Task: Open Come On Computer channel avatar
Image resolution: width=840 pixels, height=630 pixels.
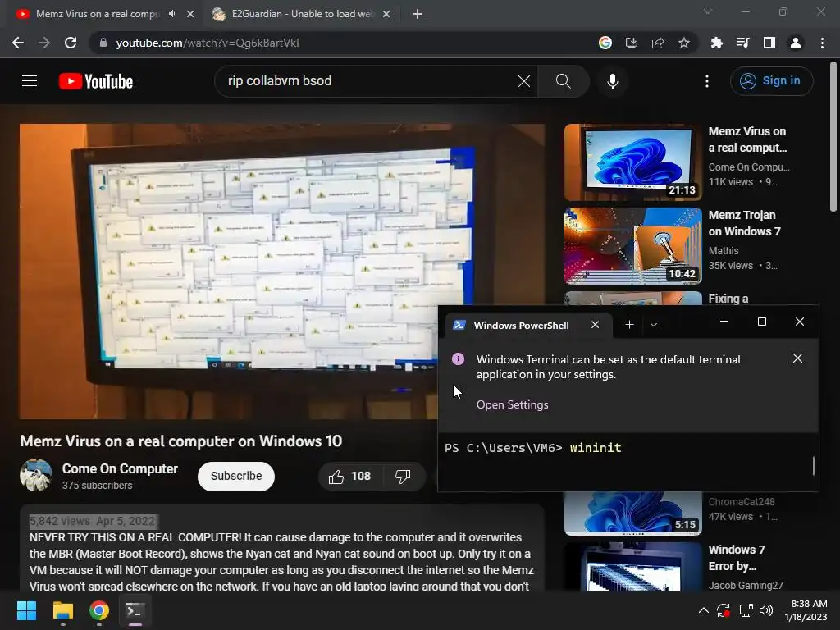Action: (x=36, y=475)
